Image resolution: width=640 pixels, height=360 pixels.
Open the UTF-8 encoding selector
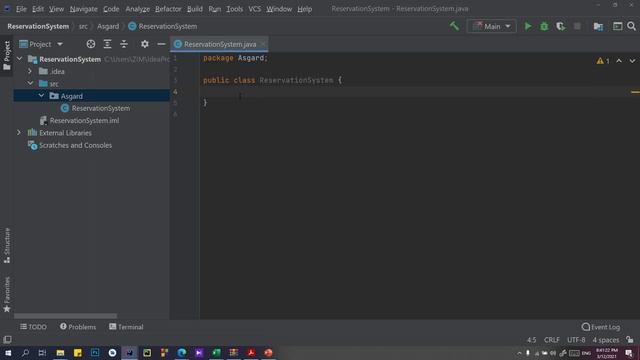point(576,340)
